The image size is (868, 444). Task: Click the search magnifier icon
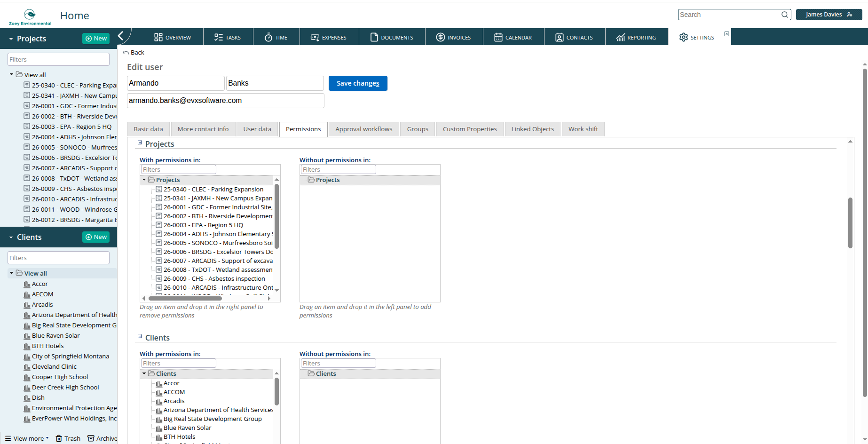pyautogui.click(x=785, y=15)
